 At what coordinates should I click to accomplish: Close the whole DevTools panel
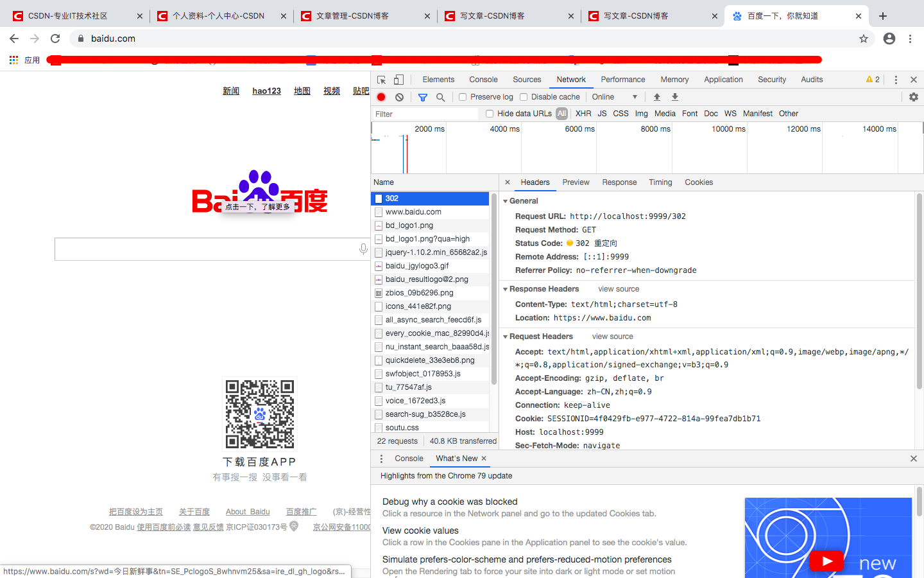(x=914, y=80)
